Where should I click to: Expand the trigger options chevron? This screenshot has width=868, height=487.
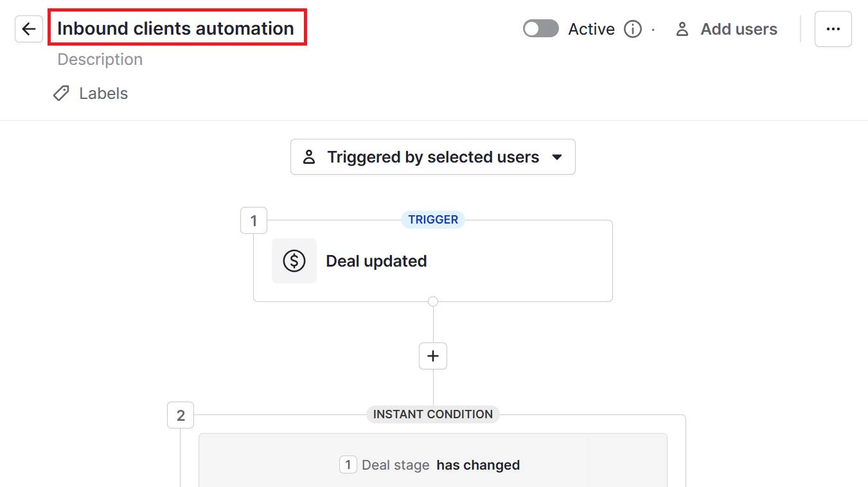coord(556,156)
